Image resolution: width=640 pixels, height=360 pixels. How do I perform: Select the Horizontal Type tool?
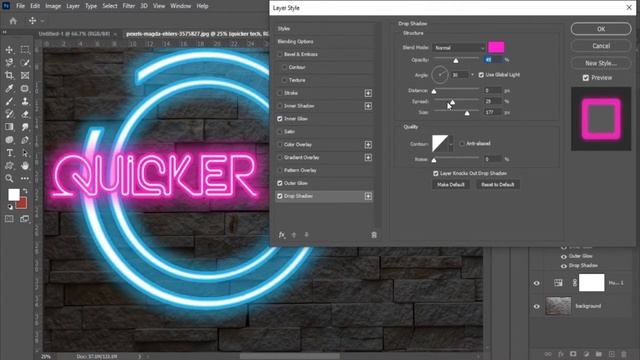[9, 153]
